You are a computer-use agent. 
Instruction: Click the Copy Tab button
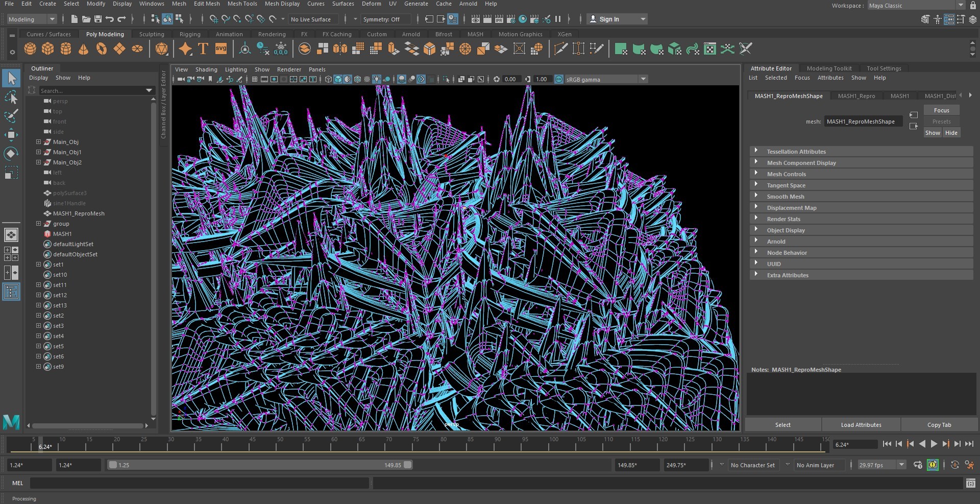939,425
